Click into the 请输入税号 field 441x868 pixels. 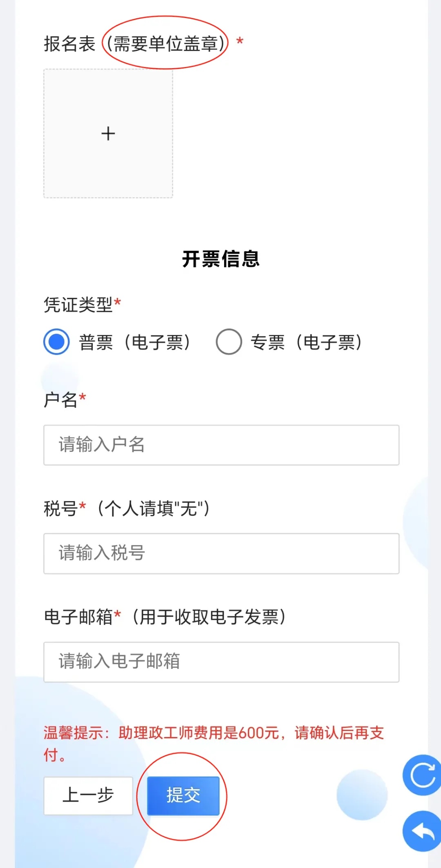tap(221, 553)
